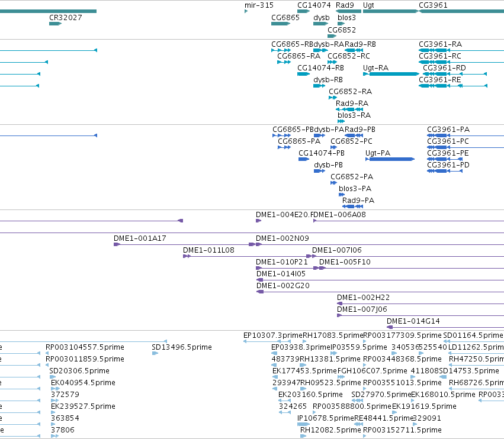Click transcript CG14074-RB
Screen dimensions: 504x439
(320, 68)
